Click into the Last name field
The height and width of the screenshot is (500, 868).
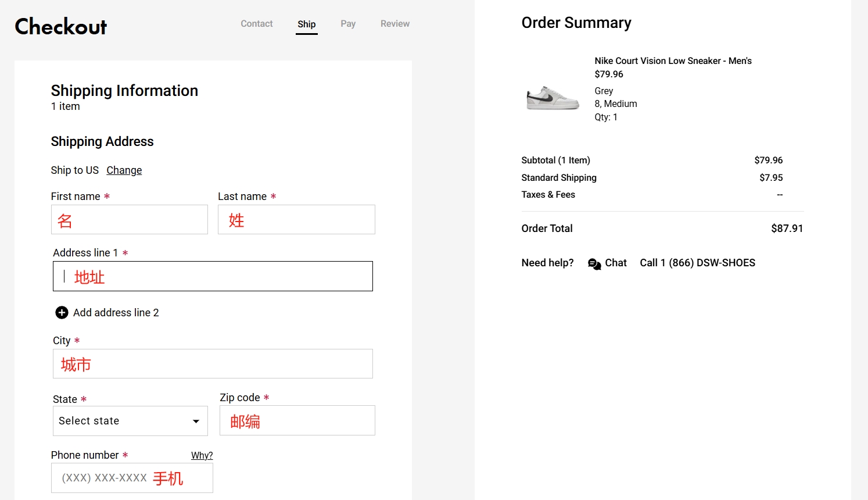point(296,220)
